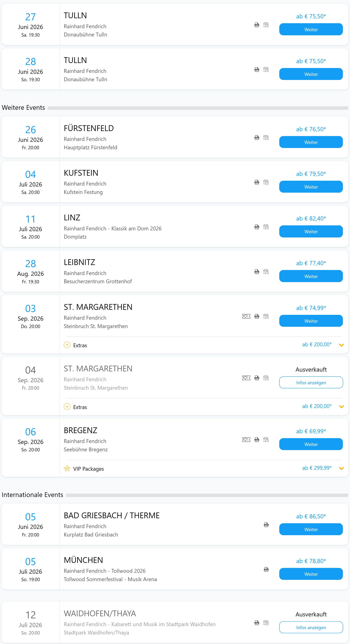The height and width of the screenshot is (644, 350).
Task: Click box office icon for Kufstein event
Action: click(266, 182)
